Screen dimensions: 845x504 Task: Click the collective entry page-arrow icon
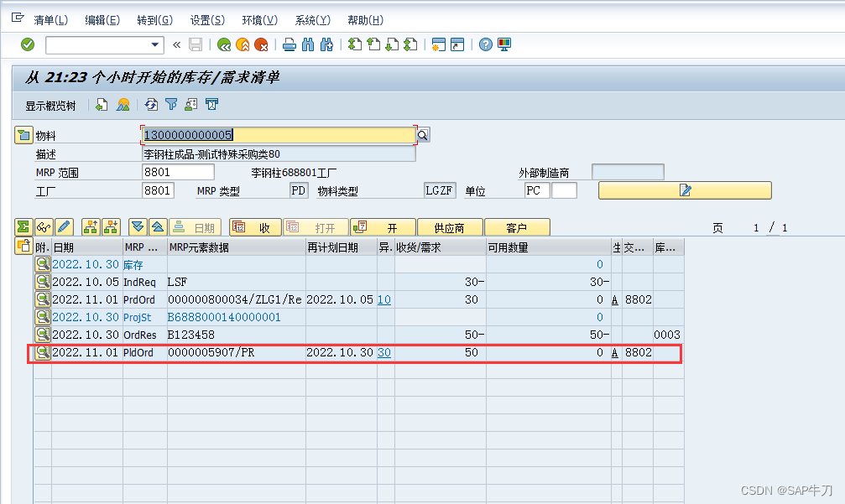coord(102,105)
